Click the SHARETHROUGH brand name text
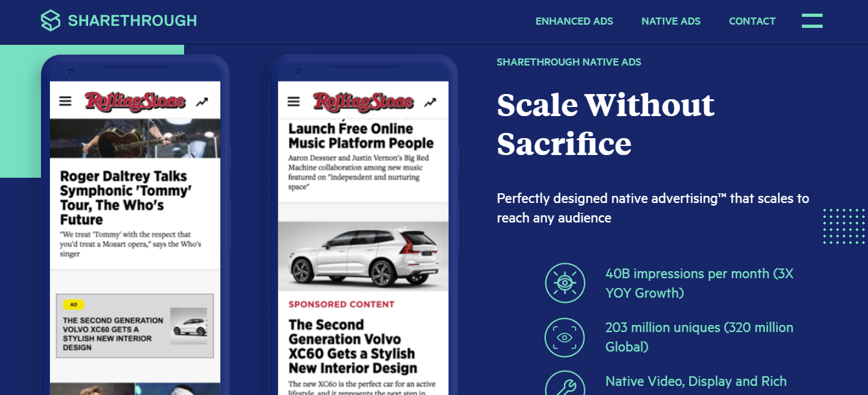Screen dimensions: 868x395 [132, 21]
